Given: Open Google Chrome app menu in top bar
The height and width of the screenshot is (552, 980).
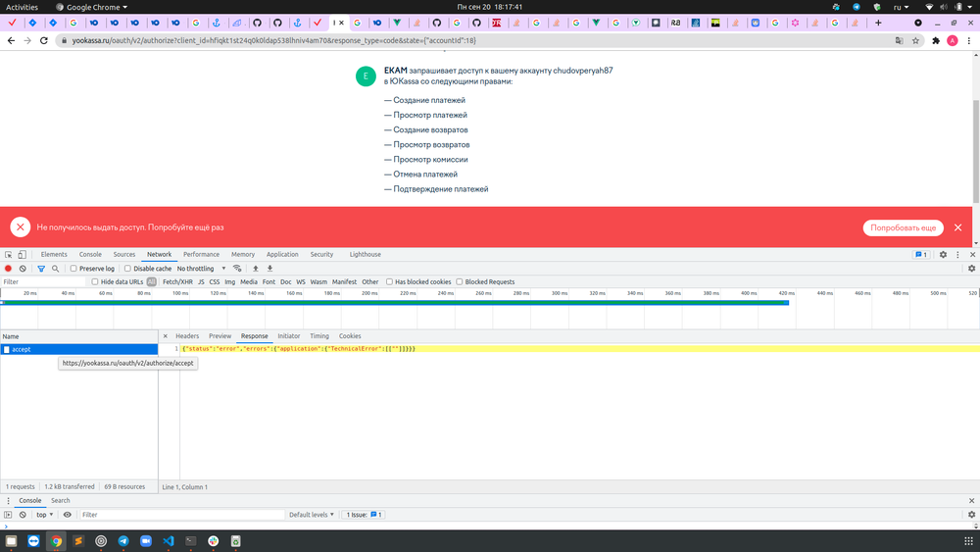Looking at the screenshot, I should coord(92,7).
